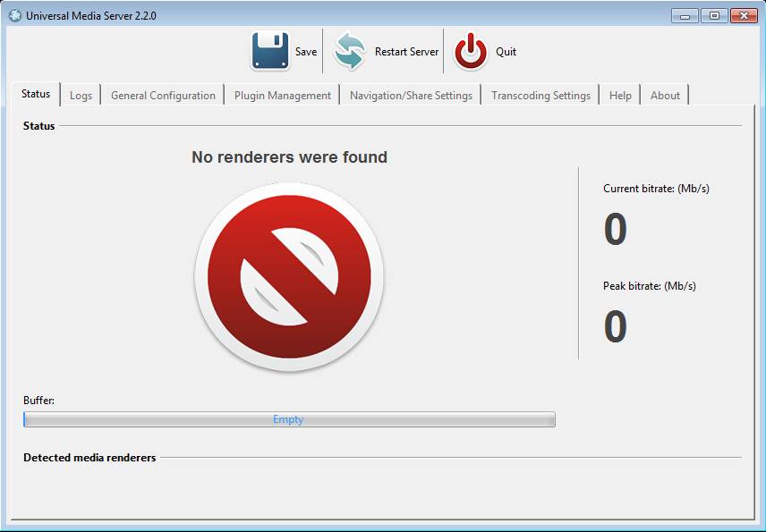Click the red power Quit icon
Viewport: 766px width, 532px height.
(x=471, y=52)
